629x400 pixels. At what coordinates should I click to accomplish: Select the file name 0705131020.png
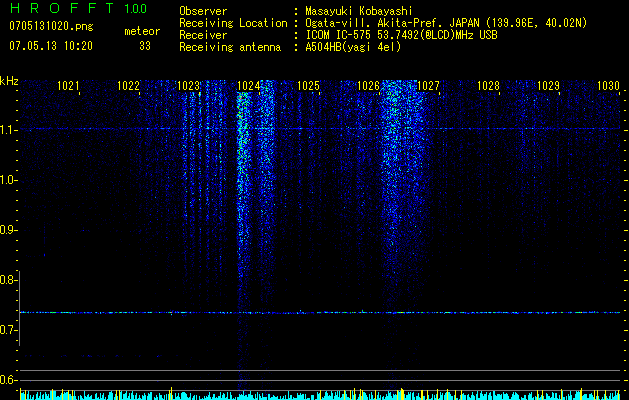(x=51, y=27)
